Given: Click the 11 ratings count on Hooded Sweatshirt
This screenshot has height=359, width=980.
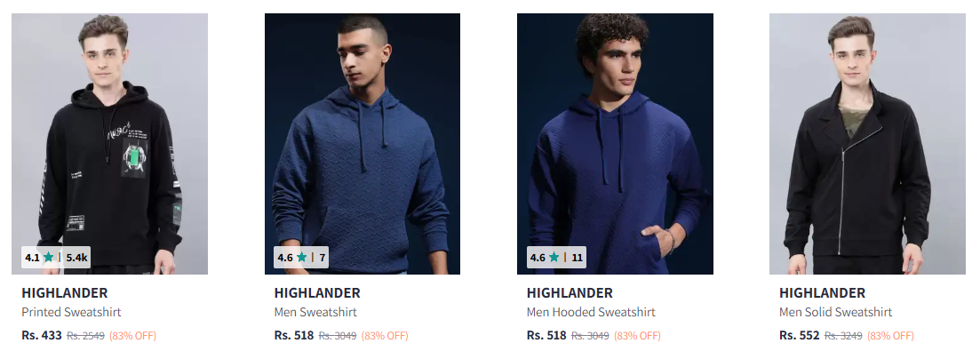Looking at the screenshot, I should [577, 257].
